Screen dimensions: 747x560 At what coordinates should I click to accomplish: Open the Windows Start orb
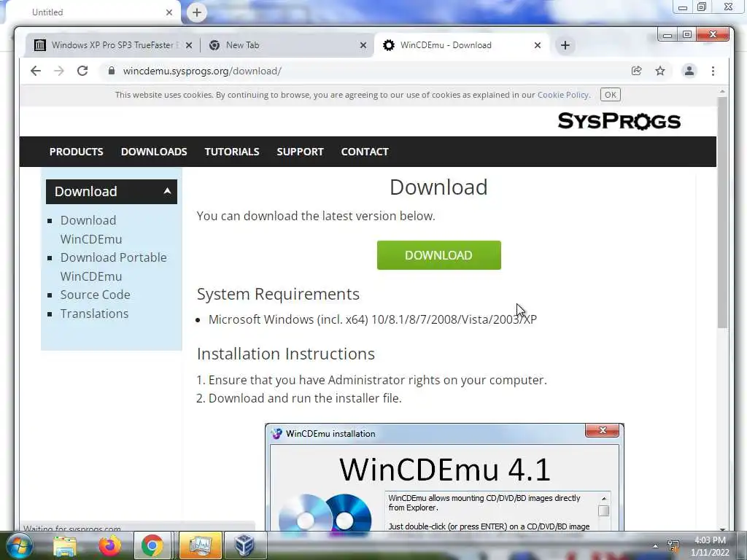point(18,545)
